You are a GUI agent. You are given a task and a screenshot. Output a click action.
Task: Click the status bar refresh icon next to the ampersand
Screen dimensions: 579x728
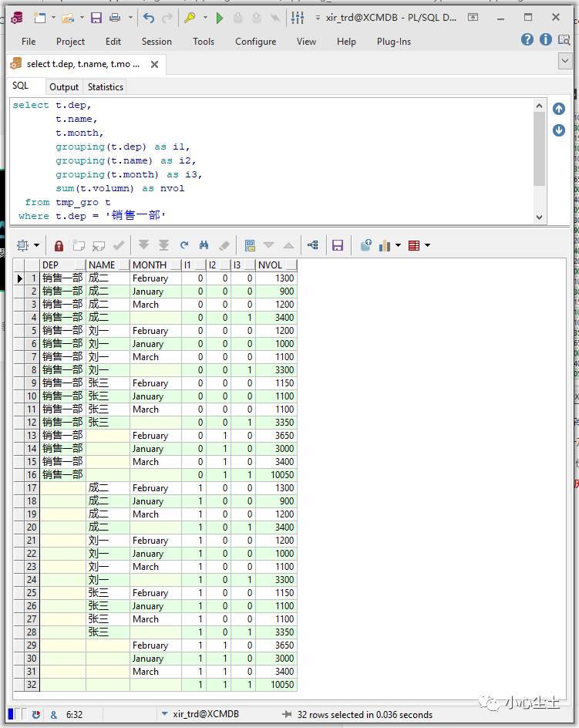click(x=36, y=715)
